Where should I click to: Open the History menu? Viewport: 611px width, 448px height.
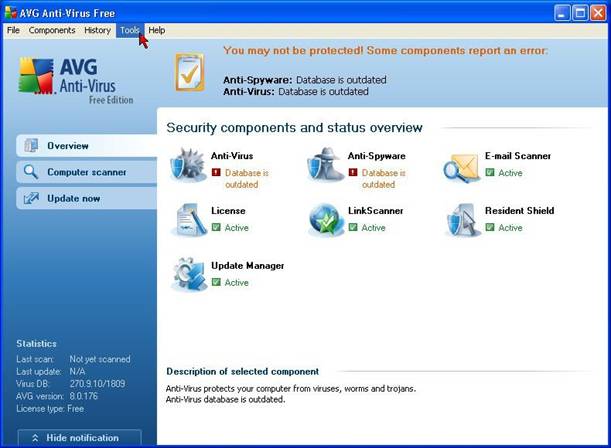click(x=97, y=30)
